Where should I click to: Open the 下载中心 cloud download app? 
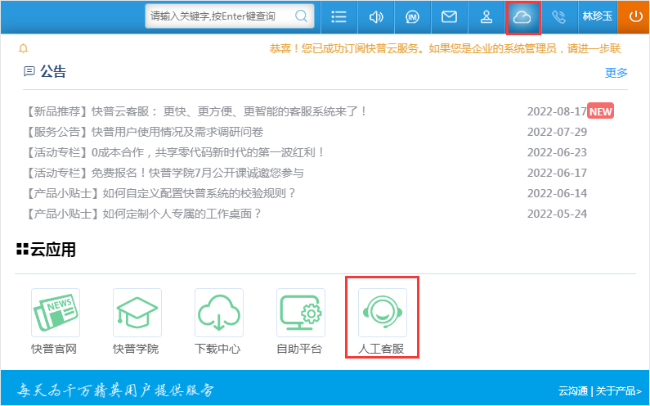click(218, 320)
